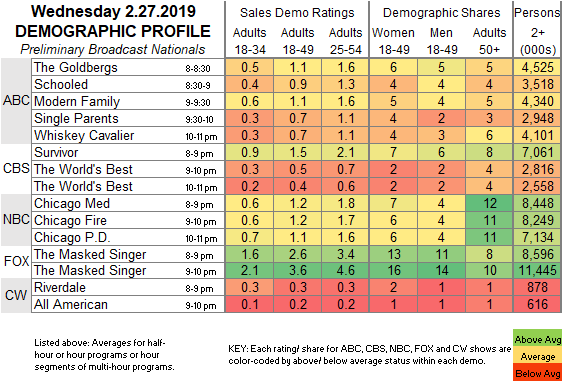562x381 pixels.
Task: Select the Adults 18-49 column header
Action: (297, 41)
